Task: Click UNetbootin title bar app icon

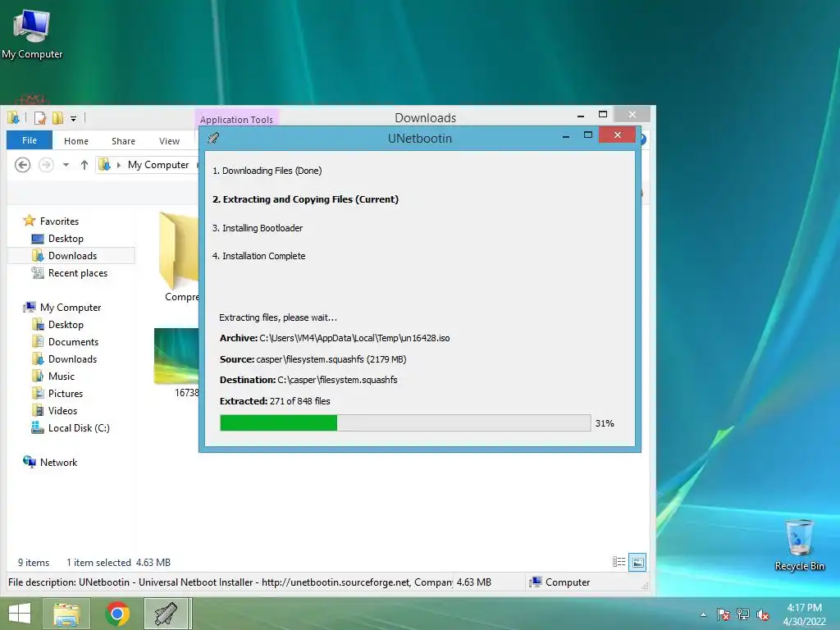Action: (x=213, y=138)
